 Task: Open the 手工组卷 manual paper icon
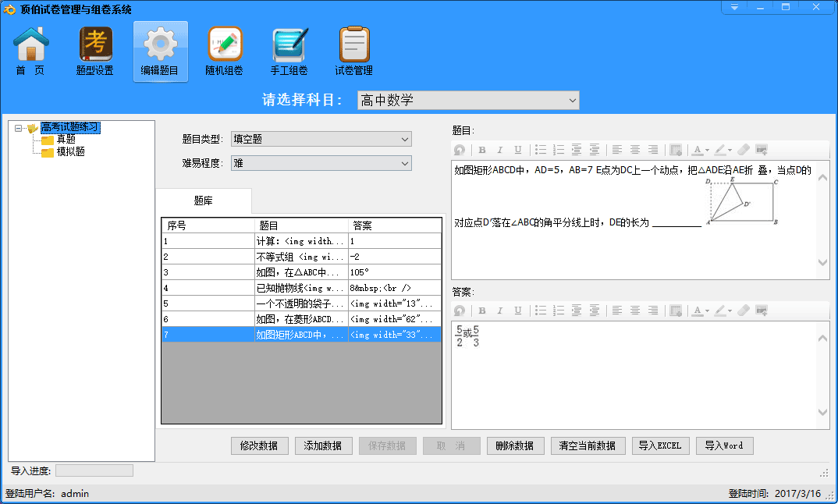tap(289, 51)
